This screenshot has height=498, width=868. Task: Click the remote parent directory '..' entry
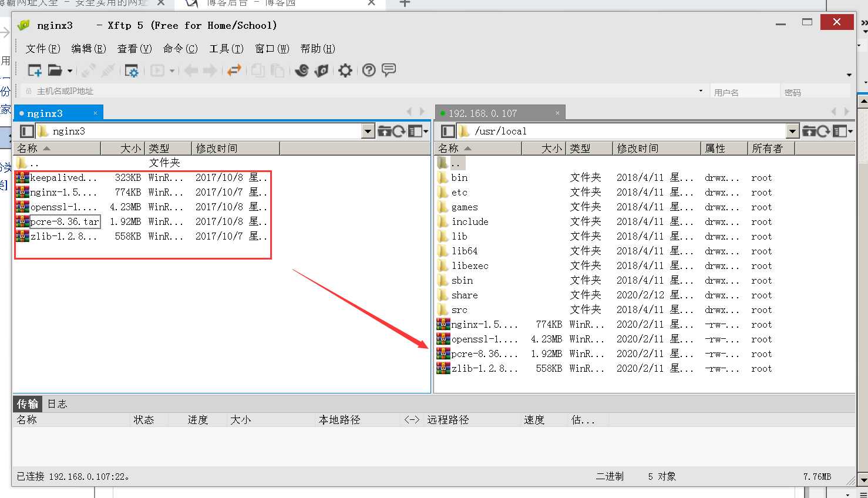451,163
